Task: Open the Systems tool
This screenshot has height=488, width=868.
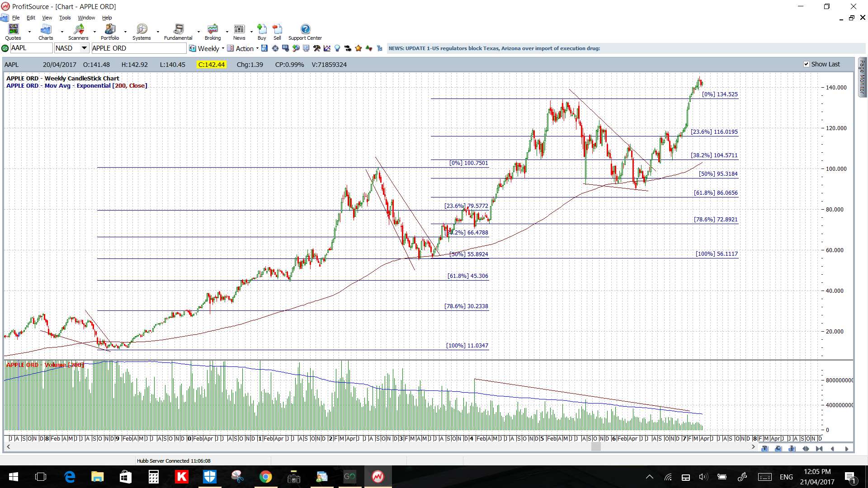Action: pyautogui.click(x=142, y=32)
